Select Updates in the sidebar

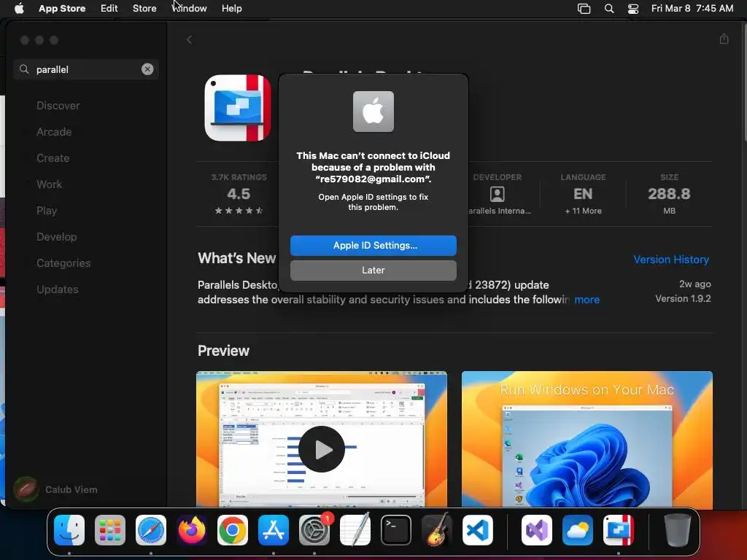click(x=57, y=289)
